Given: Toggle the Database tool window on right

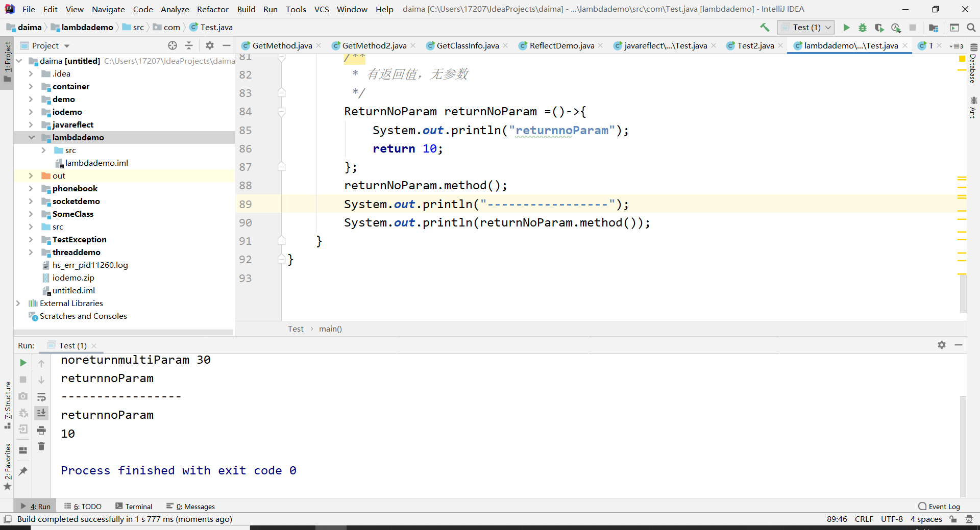Looking at the screenshot, I should click(973, 64).
